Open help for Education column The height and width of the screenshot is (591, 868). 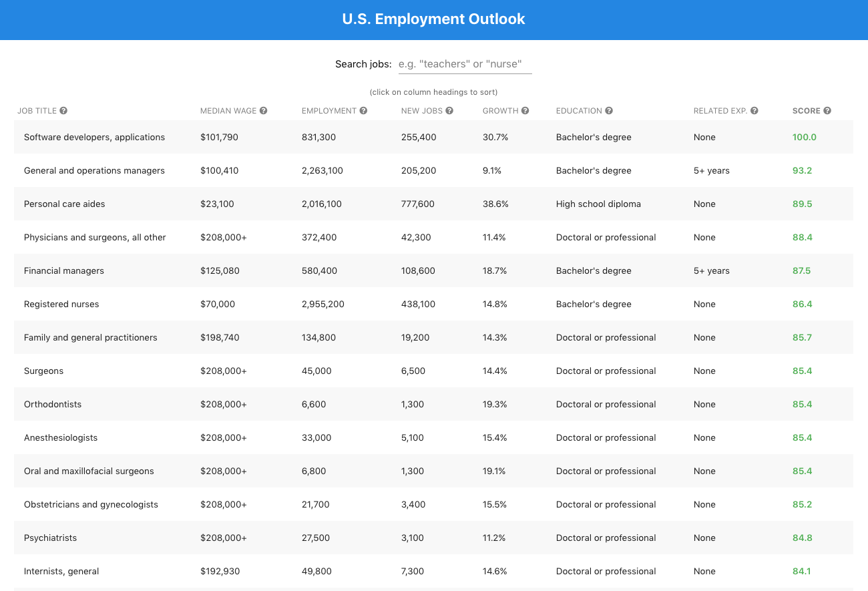(x=608, y=110)
